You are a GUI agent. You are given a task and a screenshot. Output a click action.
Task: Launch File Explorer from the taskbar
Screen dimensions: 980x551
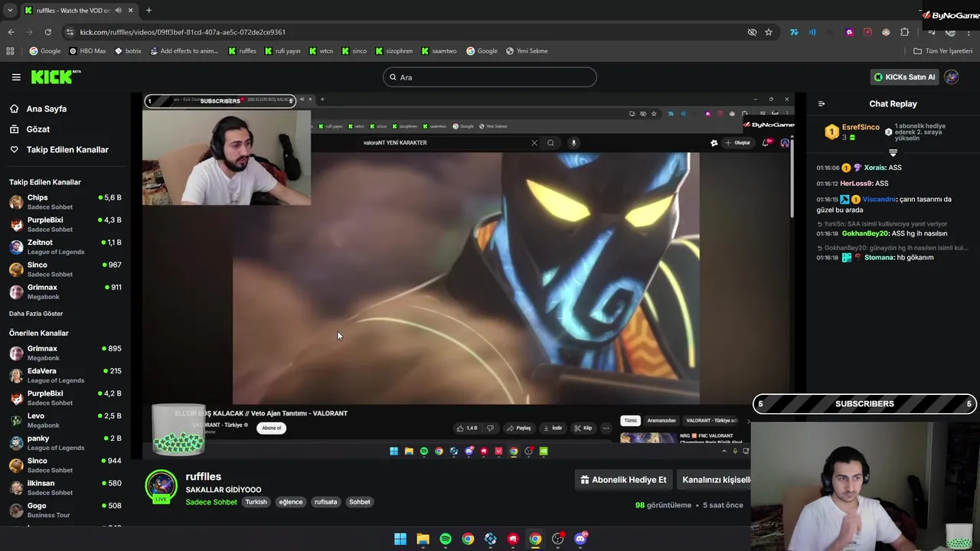coord(423,539)
